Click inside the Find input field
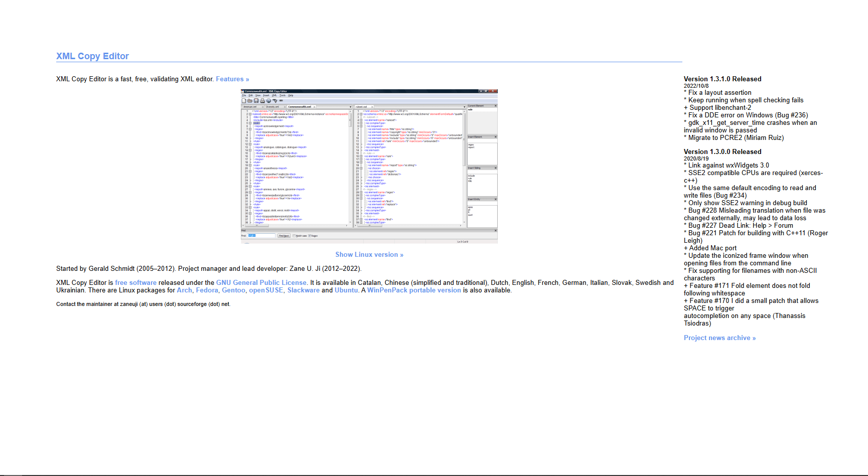Viewport: 868px width, 476px height. coord(261,235)
